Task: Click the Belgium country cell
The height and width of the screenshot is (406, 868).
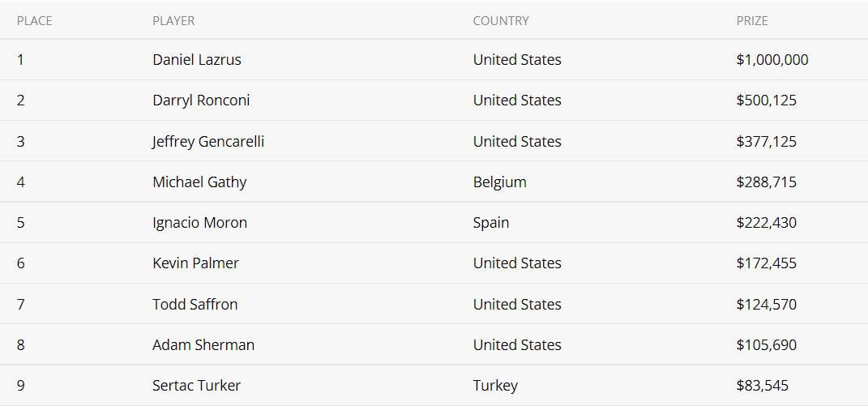Action: pos(500,182)
